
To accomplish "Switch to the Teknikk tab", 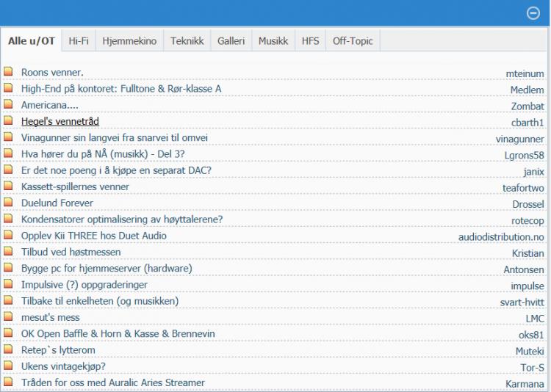I will click(x=187, y=41).
